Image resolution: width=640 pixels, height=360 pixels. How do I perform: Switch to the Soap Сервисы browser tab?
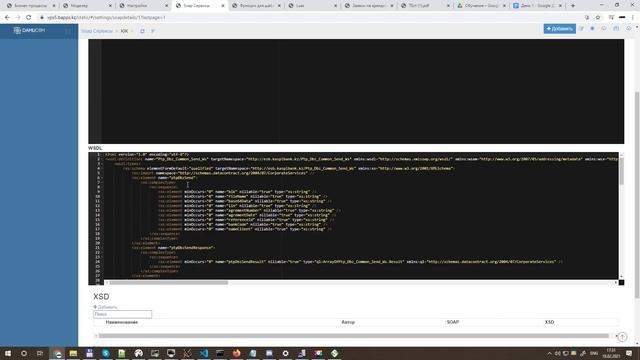click(200, 6)
